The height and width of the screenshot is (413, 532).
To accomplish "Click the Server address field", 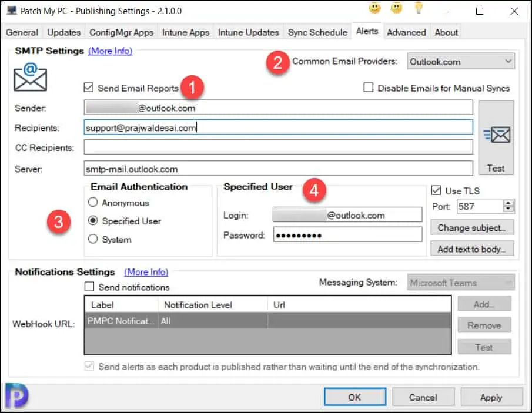I will [278, 169].
